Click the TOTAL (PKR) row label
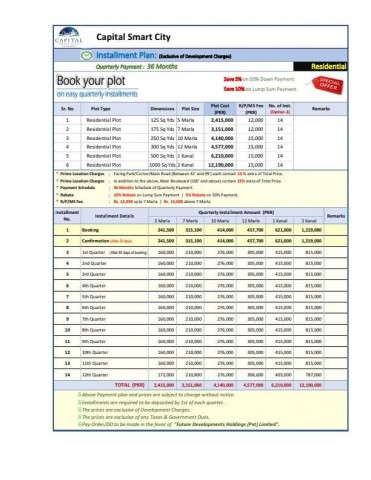 (130, 385)
